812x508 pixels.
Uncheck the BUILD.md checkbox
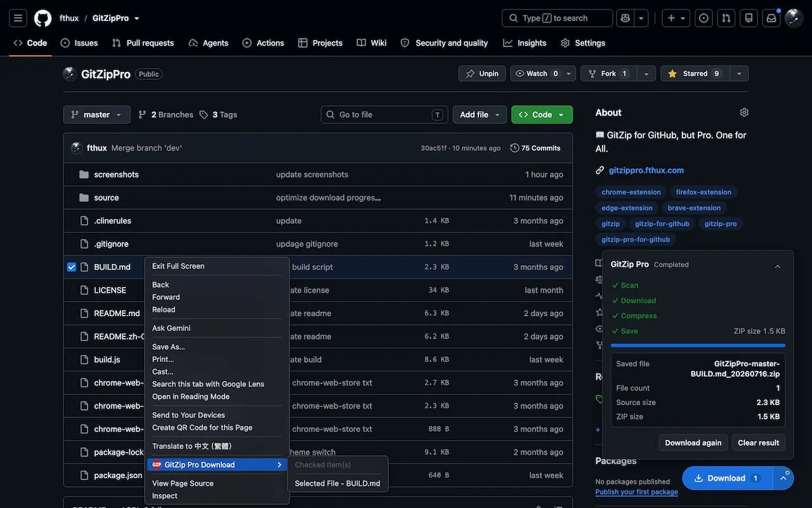click(72, 267)
